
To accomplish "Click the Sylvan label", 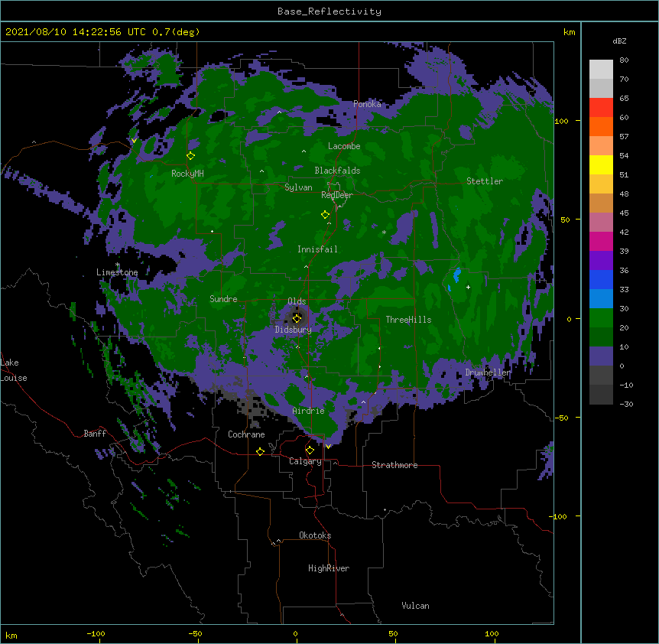I will coord(298,187).
